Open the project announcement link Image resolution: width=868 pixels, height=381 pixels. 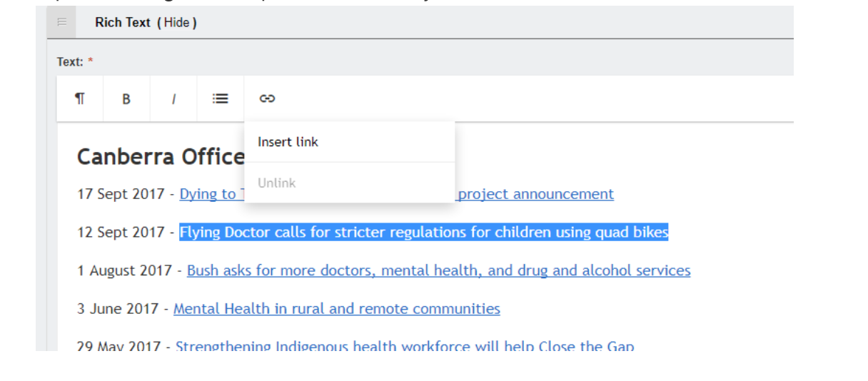[535, 194]
